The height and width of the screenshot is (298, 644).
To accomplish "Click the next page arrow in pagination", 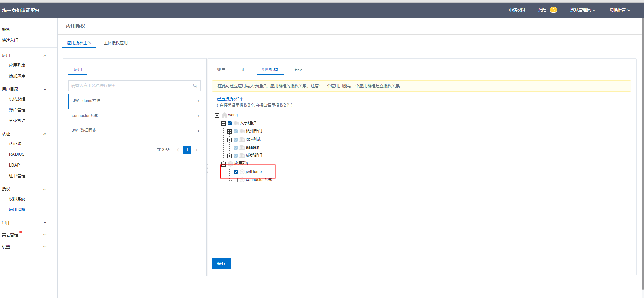I will (196, 150).
